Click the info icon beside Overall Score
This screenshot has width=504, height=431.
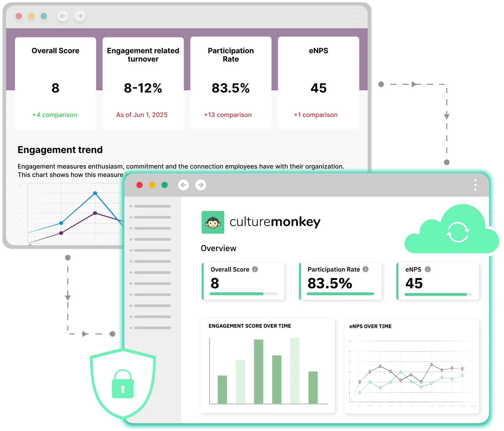255,269
